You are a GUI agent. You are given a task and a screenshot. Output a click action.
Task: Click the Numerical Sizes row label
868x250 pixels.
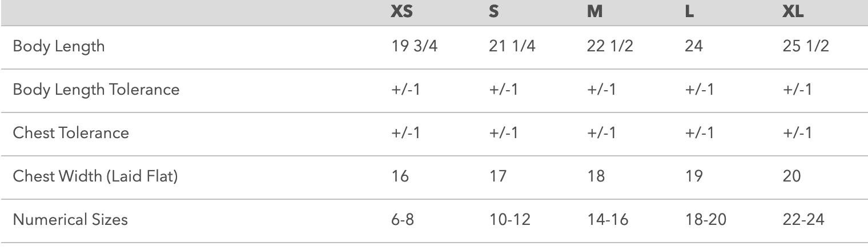(x=70, y=219)
